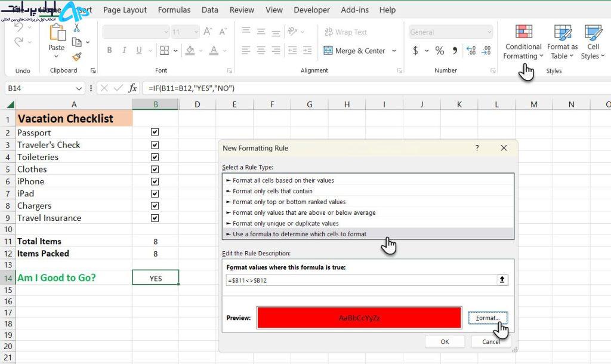This screenshot has height=364, width=611.
Task: Uncheck the iPad checkbox
Action: [x=155, y=194]
